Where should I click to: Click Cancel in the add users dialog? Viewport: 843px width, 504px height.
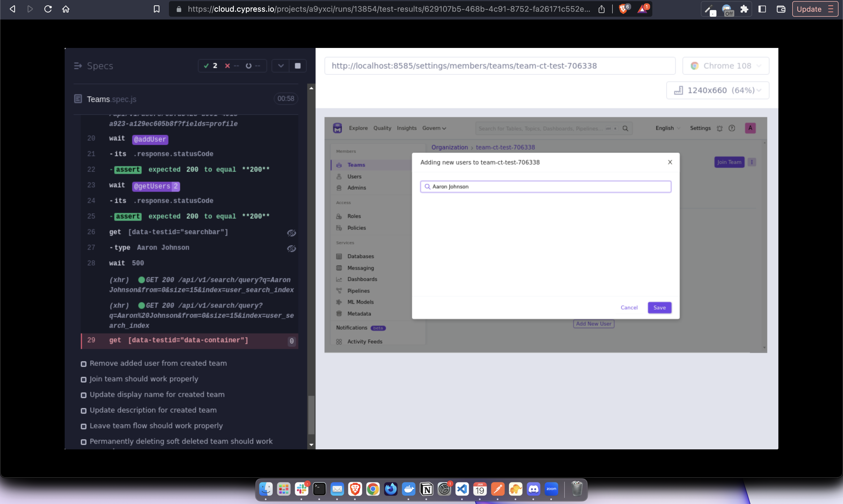(x=629, y=307)
